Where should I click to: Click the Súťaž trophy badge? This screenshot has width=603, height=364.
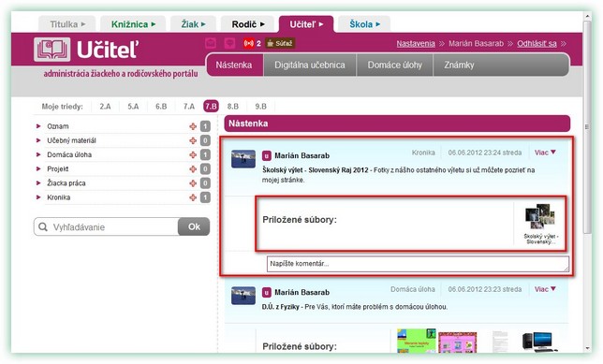coord(280,43)
